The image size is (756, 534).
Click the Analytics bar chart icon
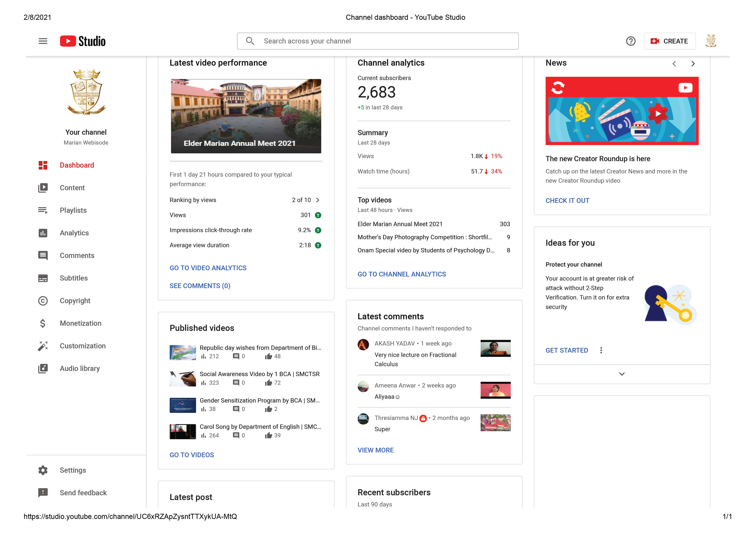pyautogui.click(x=43, y=233)
